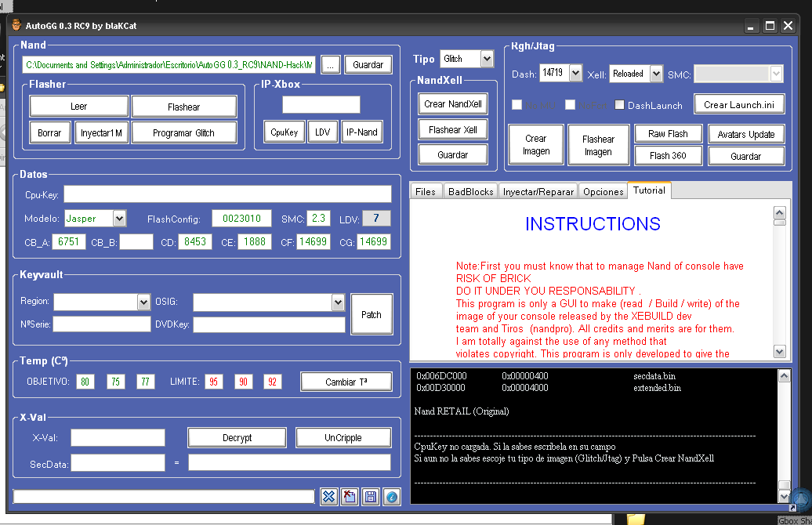Open the Opciones tab
This screenshot has height=525, width=812.
coord(603,191)
